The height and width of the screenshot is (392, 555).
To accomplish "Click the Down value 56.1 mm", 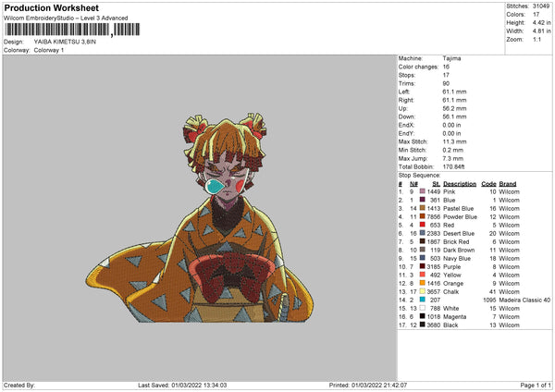I will point(454,116).
